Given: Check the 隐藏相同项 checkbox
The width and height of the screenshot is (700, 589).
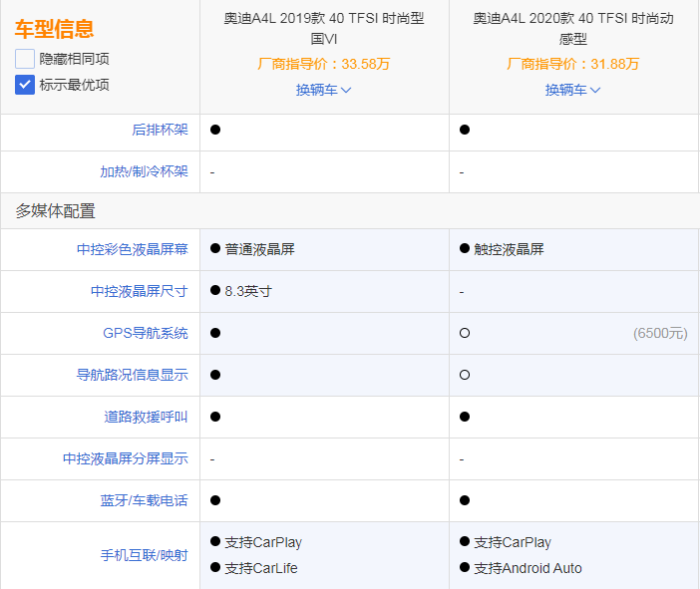Looking at the screenshot, I should click(25, 59).
